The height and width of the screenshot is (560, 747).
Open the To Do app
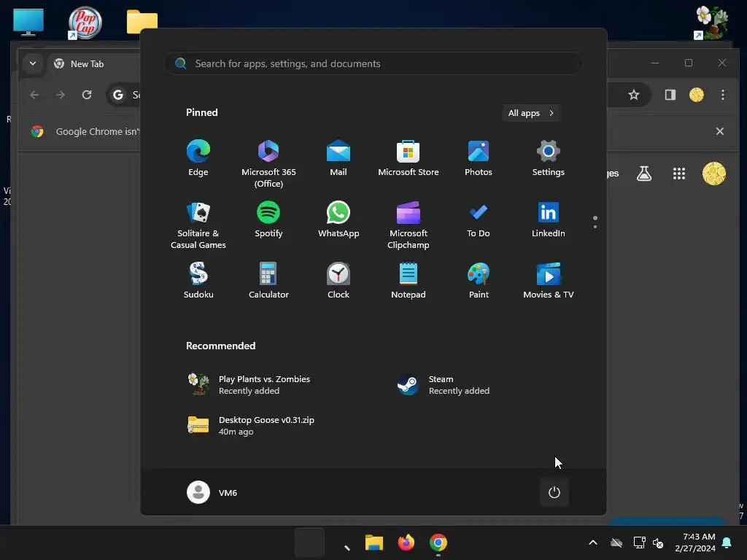479,219
